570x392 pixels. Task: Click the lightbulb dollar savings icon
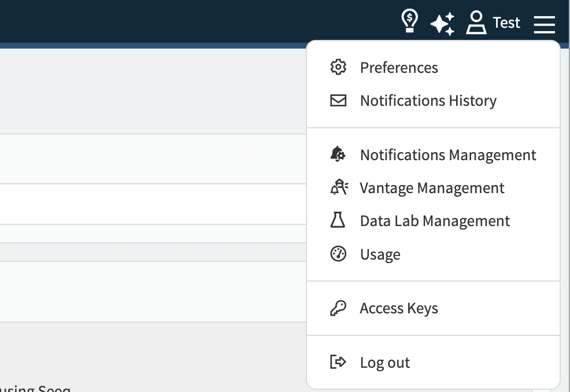point(409,21)
